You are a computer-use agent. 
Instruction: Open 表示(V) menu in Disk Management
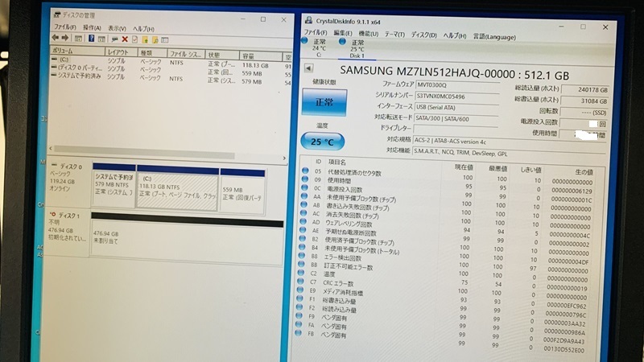click(x=117, y=28)
